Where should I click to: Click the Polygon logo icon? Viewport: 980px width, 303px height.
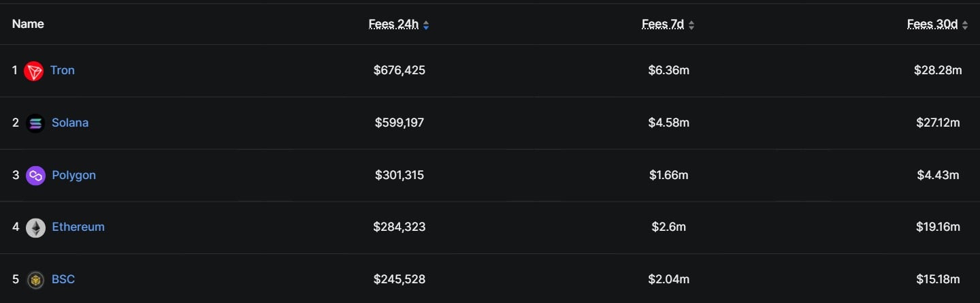tap(35, 176)
